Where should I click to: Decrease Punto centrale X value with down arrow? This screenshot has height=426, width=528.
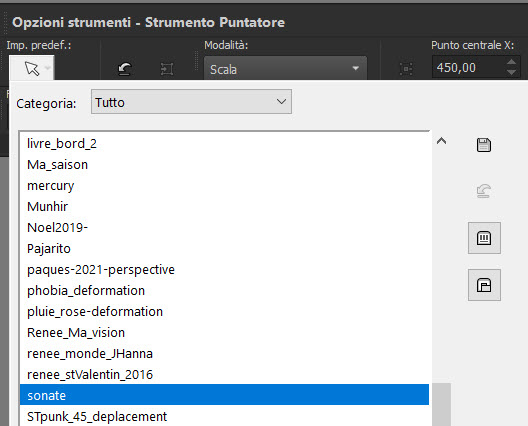(511, 72)
